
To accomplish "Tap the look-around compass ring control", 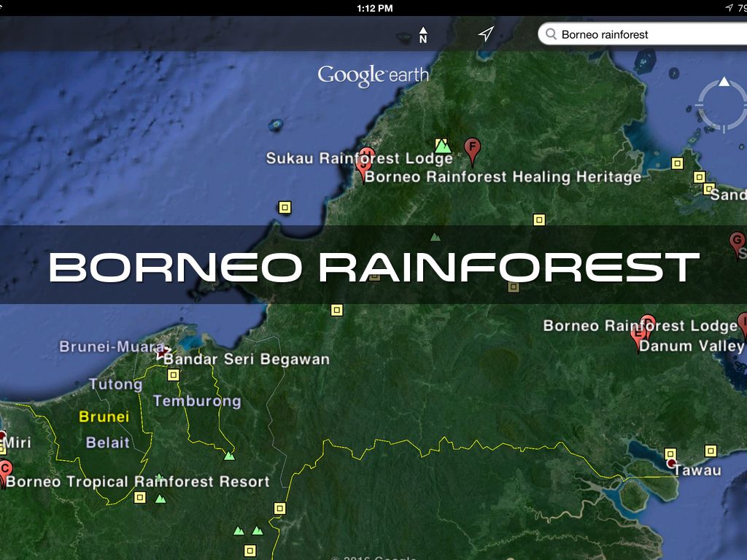I will tap(723, 106).
